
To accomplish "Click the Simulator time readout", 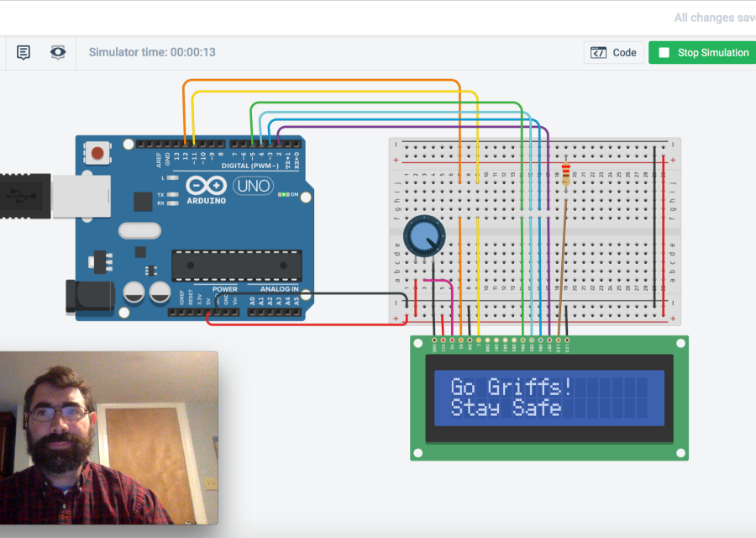I will click(152, 52).
